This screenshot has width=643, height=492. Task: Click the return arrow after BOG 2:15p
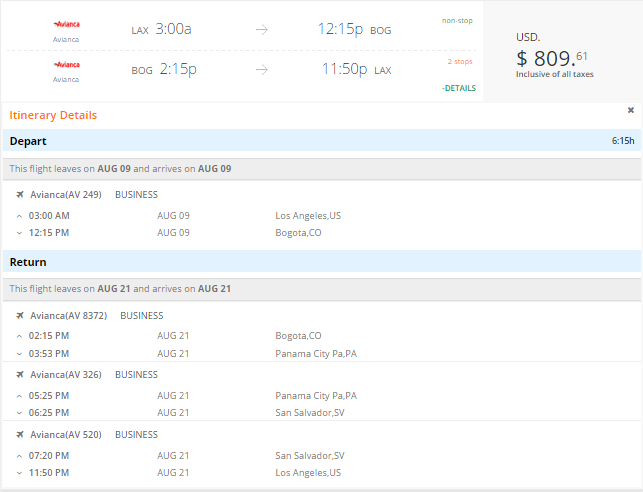coord(262,70)
